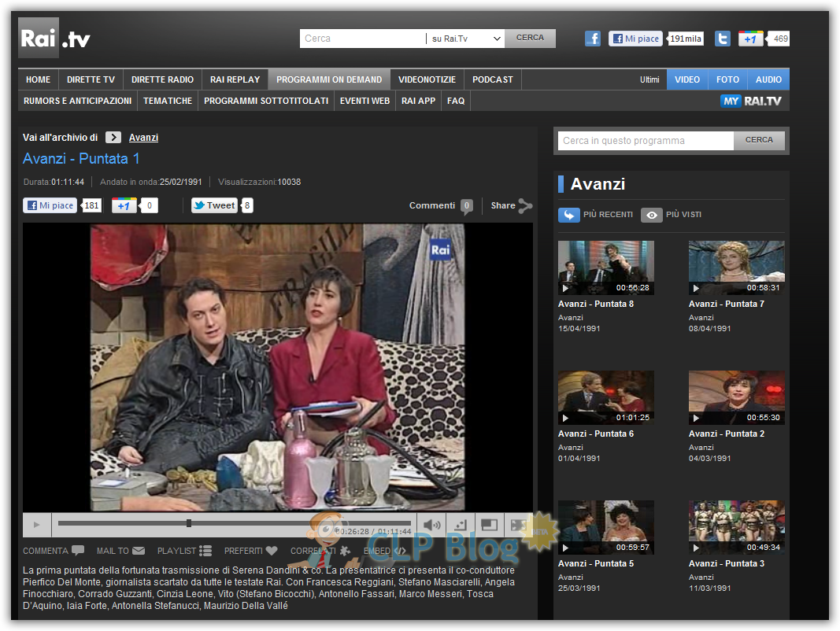Image resolution: width=840 pixels, height=631 pixels.
Task: Toggle the video player fullscreen control
Action: click(517, 525)
